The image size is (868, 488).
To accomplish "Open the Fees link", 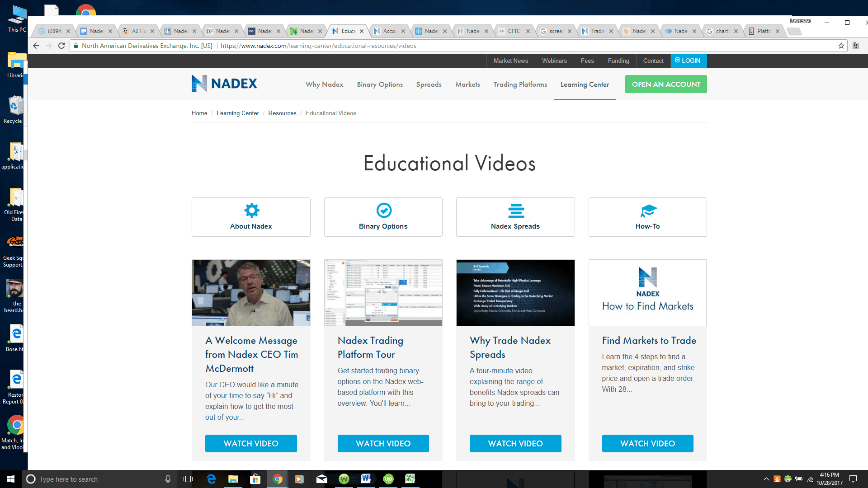I will [x=587, y=61].
